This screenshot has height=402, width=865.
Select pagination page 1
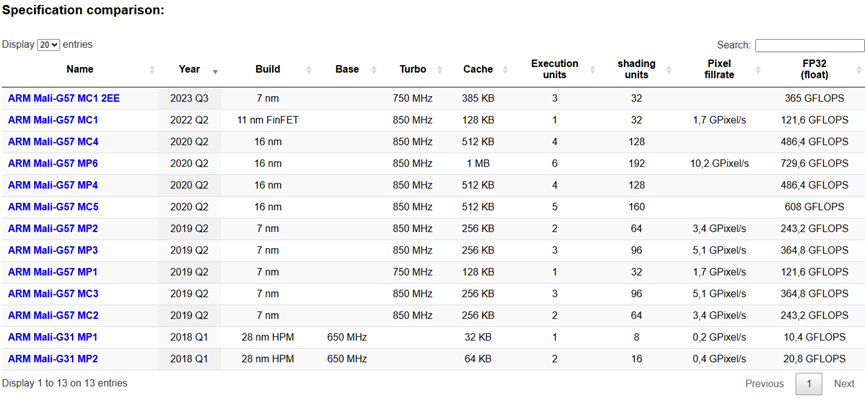tap(808, 384)
